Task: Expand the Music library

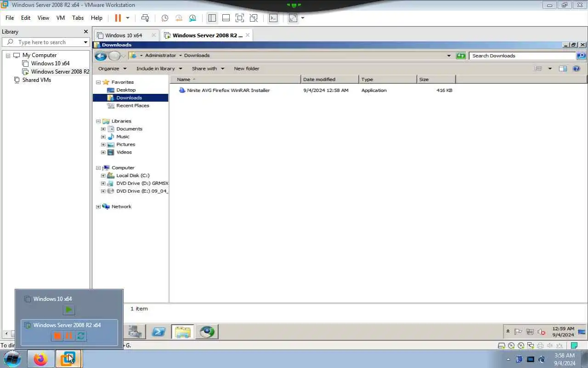Action: [103, 137]
